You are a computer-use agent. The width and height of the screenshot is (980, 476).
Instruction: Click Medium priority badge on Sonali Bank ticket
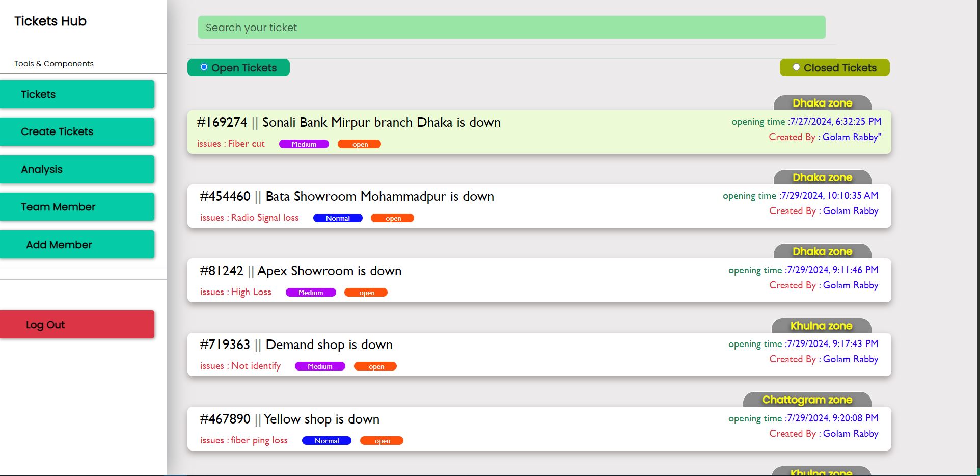point(304,144)
